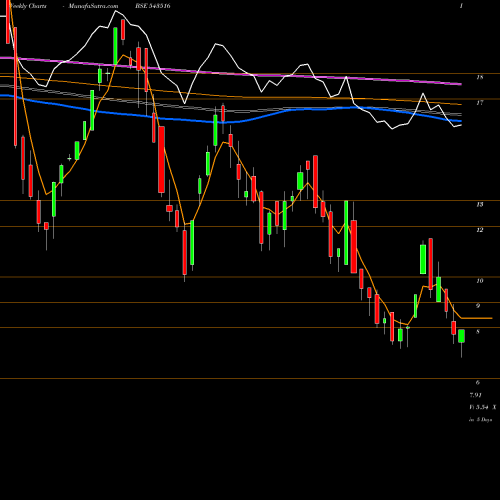The image size is (500, 500).
Task: Click the price axis label 18
Action: click(480, 77)
